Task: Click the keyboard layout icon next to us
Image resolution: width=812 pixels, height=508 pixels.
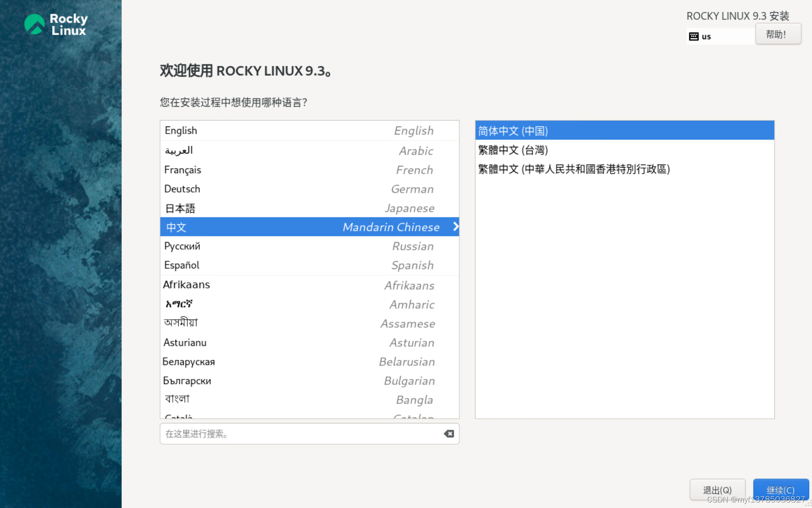Action: 693,36
